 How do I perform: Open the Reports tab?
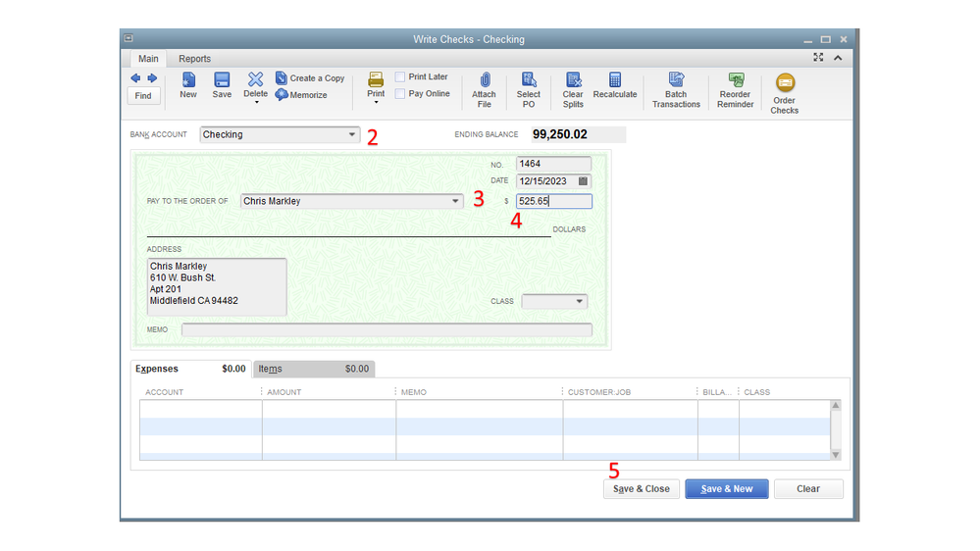click(x=194, y=58)
